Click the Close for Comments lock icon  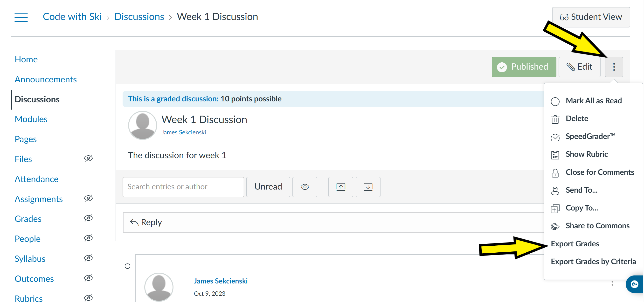click(x=555, y=172)
